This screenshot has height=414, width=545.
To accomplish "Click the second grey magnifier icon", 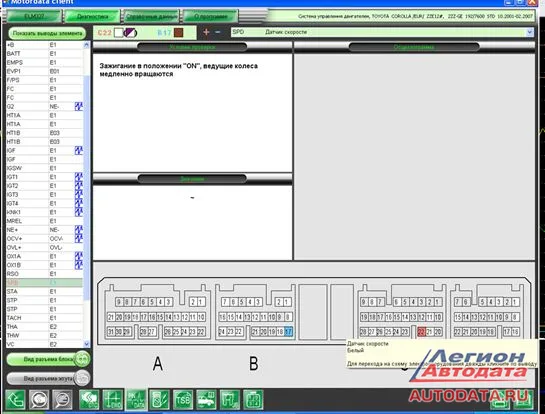I will pyautogui.click(x=63, y=400).
